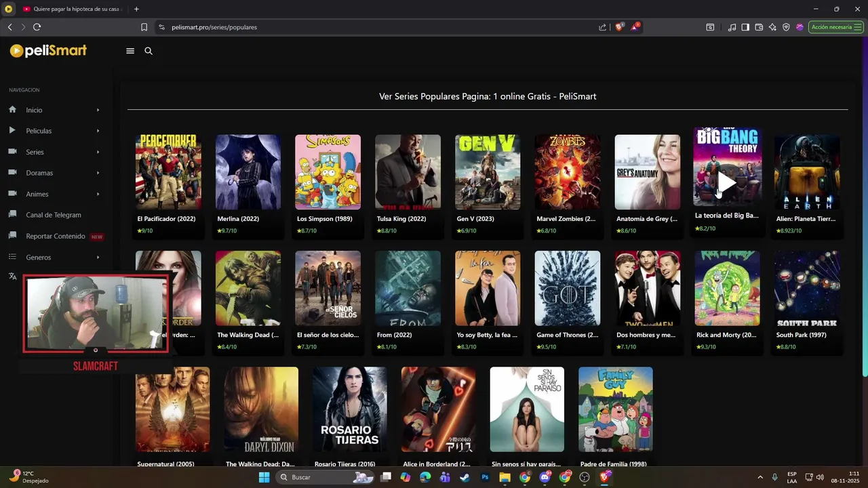
Task: Open the Brave VPN shield icon
Action: click(786, 27)
